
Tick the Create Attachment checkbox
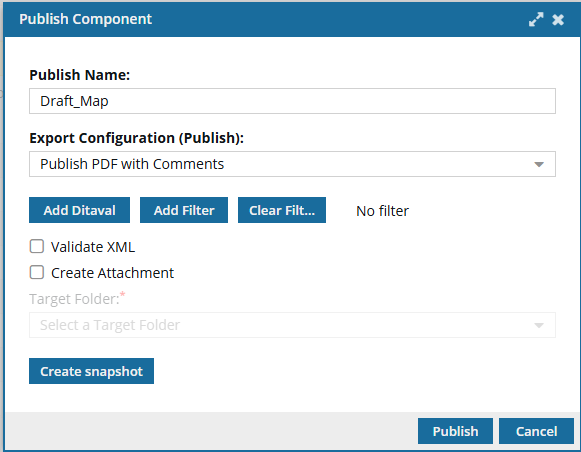point(37,272)
